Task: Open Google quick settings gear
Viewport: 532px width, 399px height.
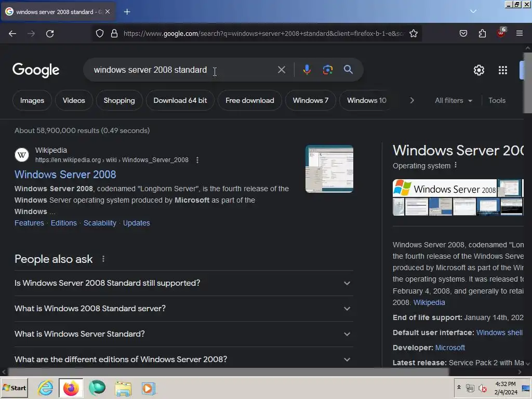Action: (x=478, y=70)
